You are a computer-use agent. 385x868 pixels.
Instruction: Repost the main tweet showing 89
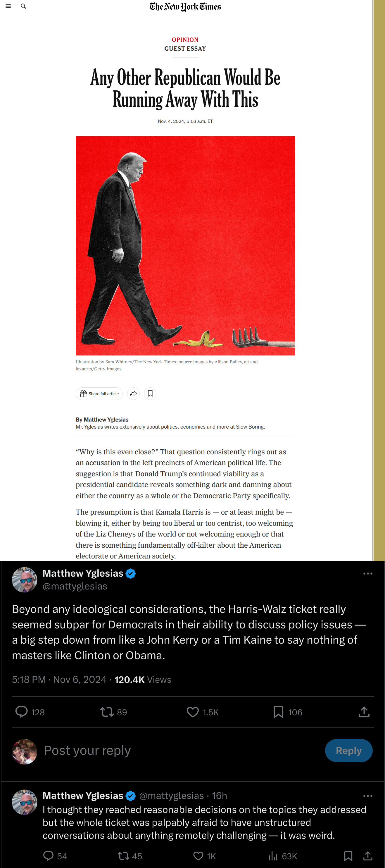point(113,712)
